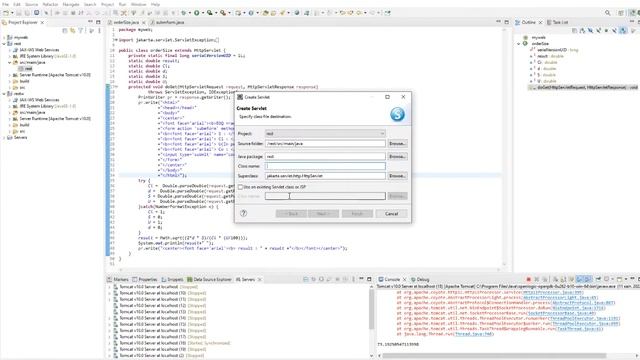
Task: Close the orderSize.java editor tab
Action: pyautogui.click(x=144, y=22)
